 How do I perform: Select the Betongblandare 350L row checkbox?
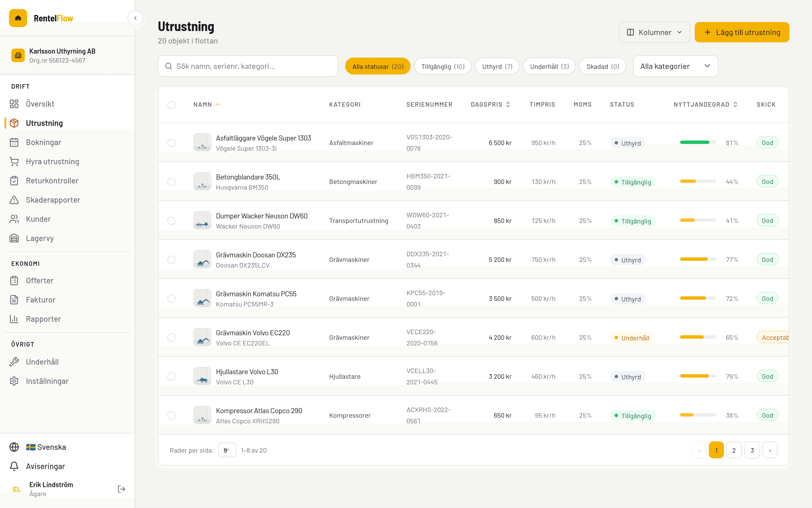click(x=171, y=182)
